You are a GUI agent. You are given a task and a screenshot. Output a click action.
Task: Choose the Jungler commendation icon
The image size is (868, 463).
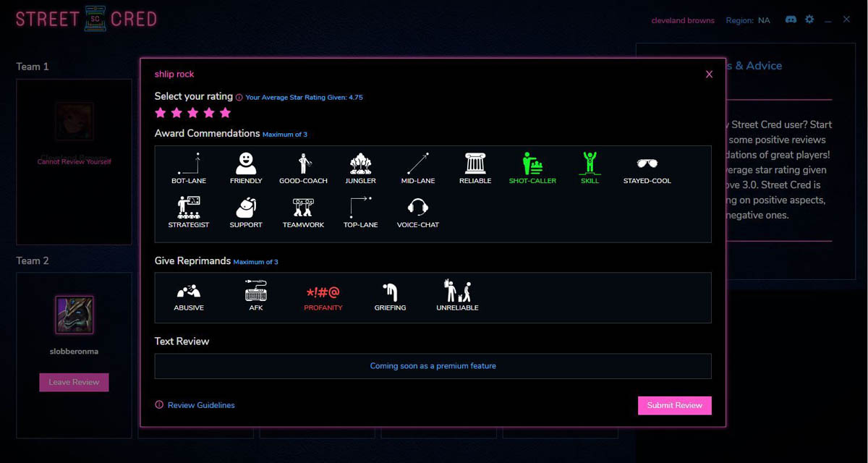360,165
